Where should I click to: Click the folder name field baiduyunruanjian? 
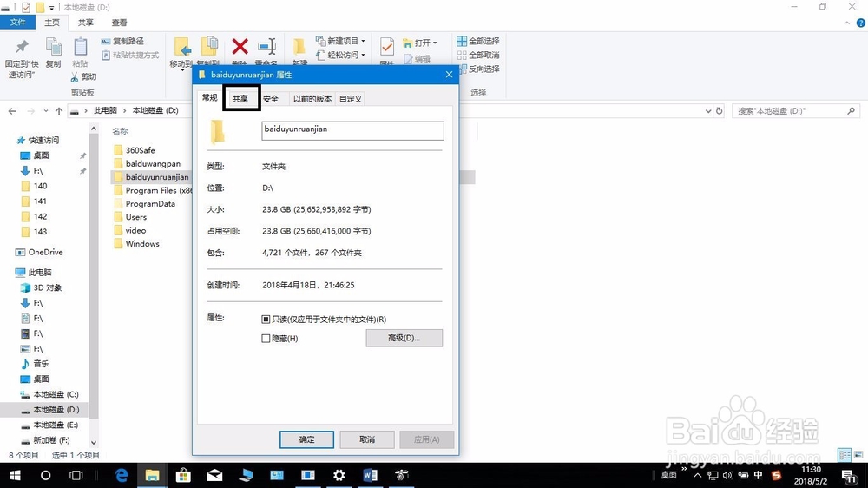[x=352, y=130]
